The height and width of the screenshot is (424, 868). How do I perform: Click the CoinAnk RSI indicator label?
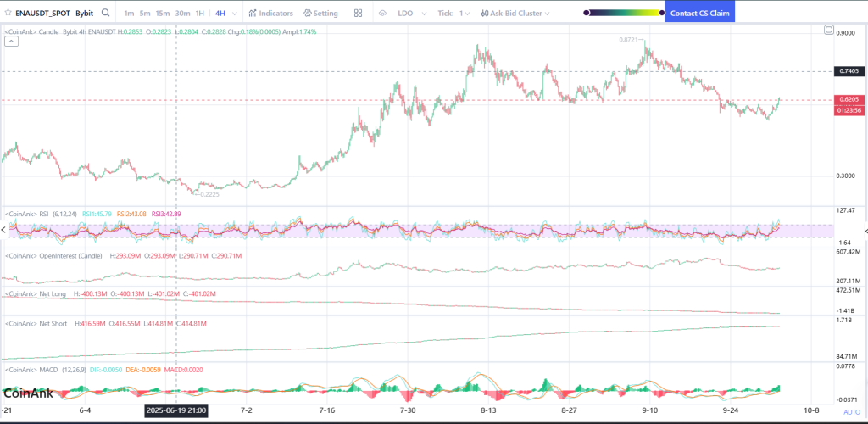(x=28, y=214)
